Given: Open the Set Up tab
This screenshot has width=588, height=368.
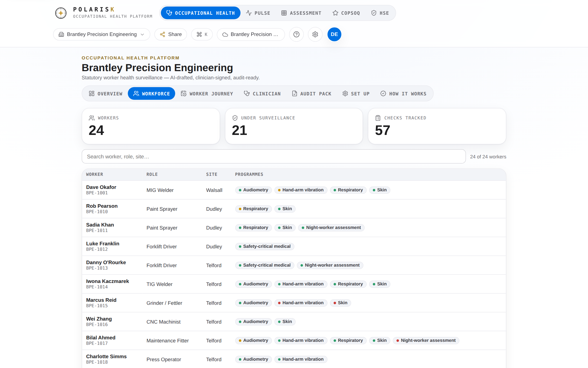Looking at the screenshot, I should (x=356, y=93).
